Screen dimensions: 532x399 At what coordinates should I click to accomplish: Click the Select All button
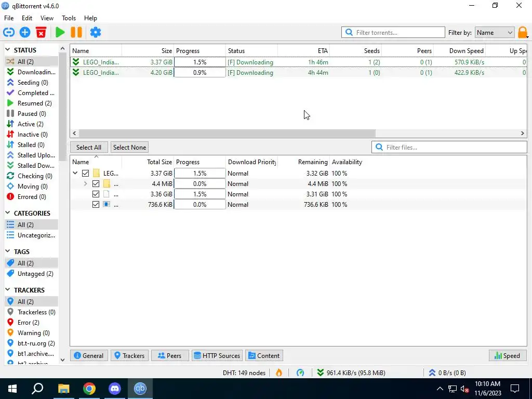pos(89,147)
